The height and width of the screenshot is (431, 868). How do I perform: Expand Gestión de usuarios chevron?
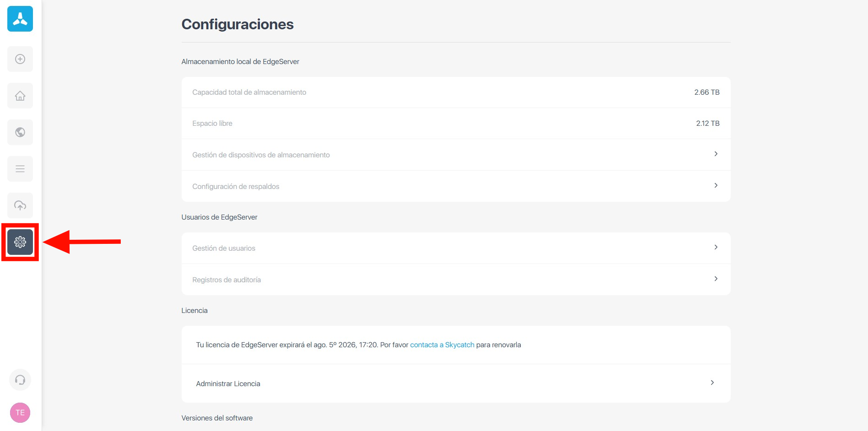(716, 248)
